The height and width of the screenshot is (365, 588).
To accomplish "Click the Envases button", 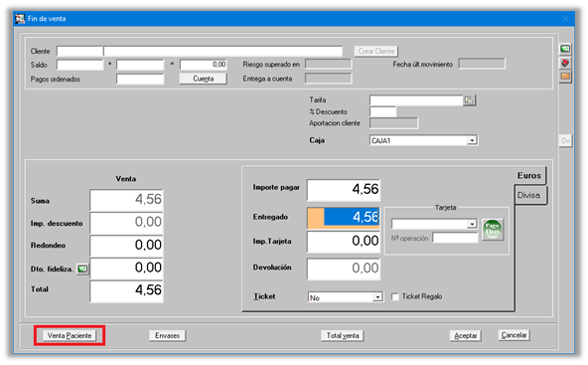I will coord(167,335).
